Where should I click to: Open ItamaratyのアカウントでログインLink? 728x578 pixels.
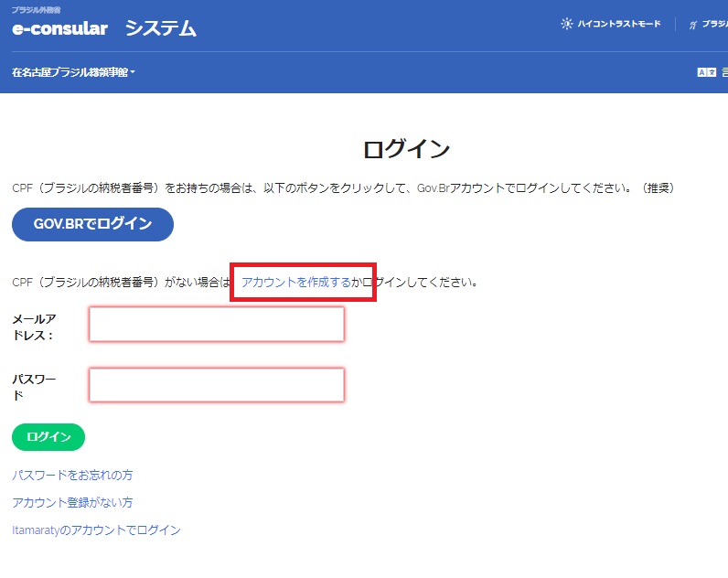(x=96, y=530)
